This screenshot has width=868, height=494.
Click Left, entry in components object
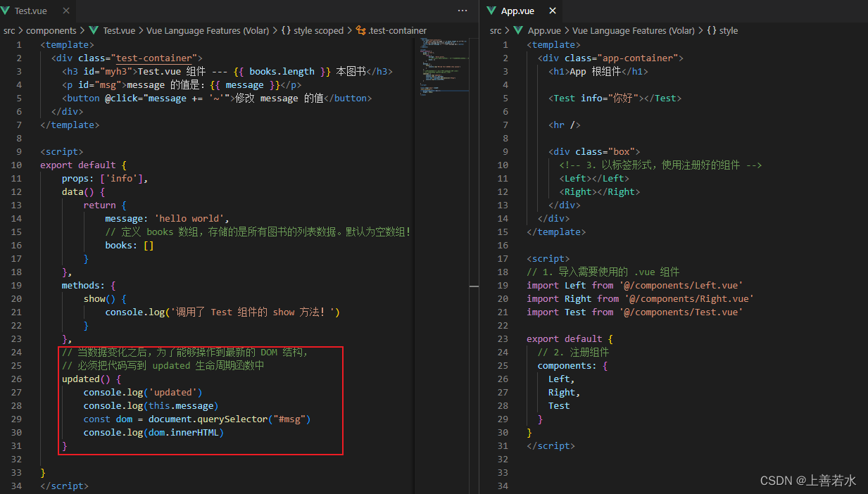click(x=562, y=379)
